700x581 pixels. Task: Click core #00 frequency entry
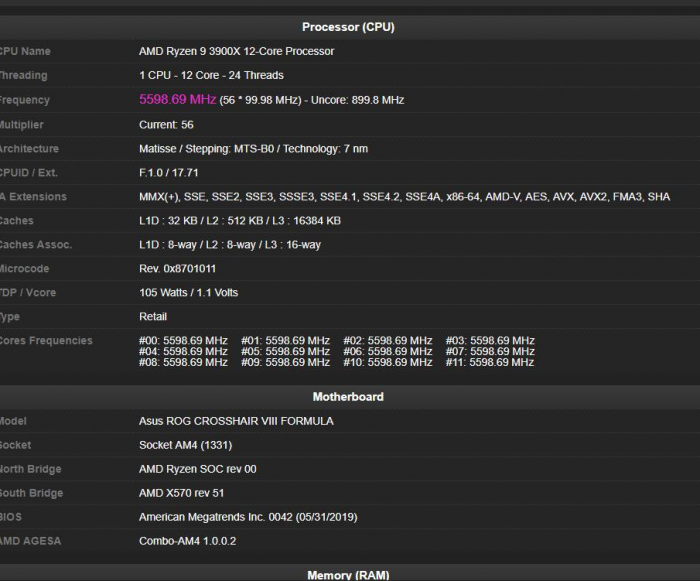[x=183, y=341]
